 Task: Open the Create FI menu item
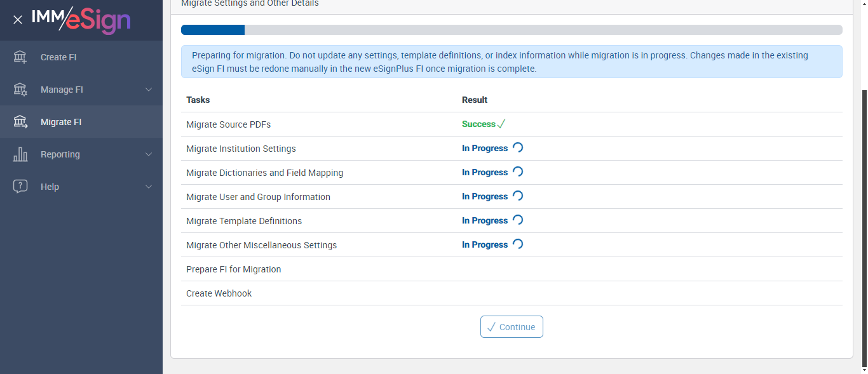[58, 57]
